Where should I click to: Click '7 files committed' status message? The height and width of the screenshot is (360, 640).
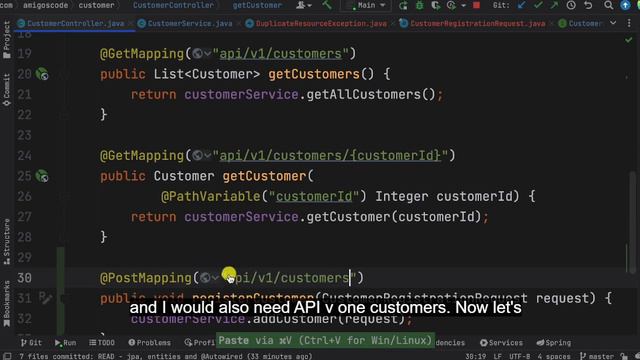(x=165, y=356)
